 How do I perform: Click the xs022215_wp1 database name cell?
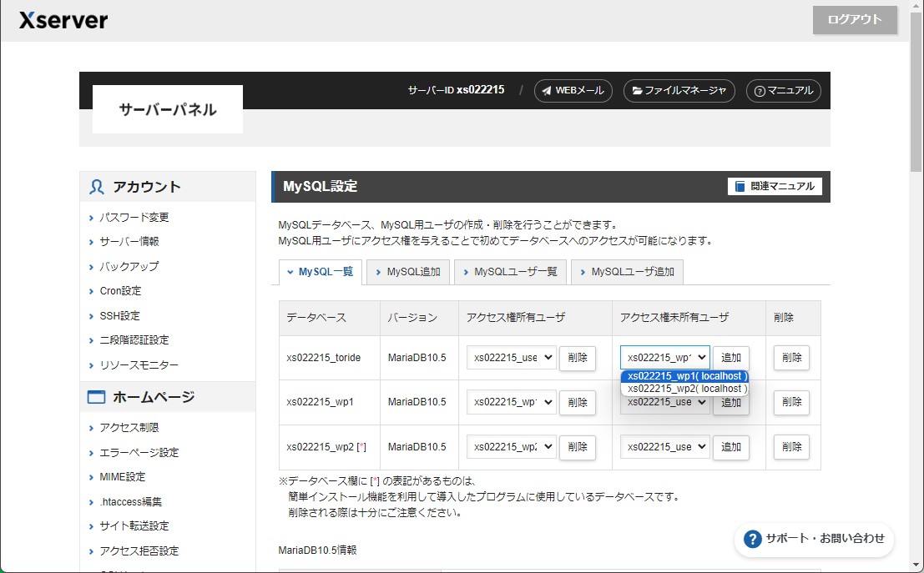tap(330, 402)
